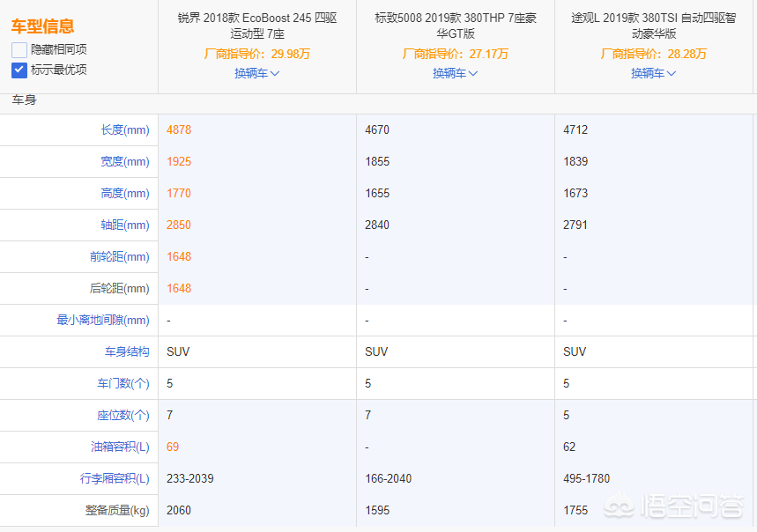
Task: Select the width value 1925
Action: point(179,161)
